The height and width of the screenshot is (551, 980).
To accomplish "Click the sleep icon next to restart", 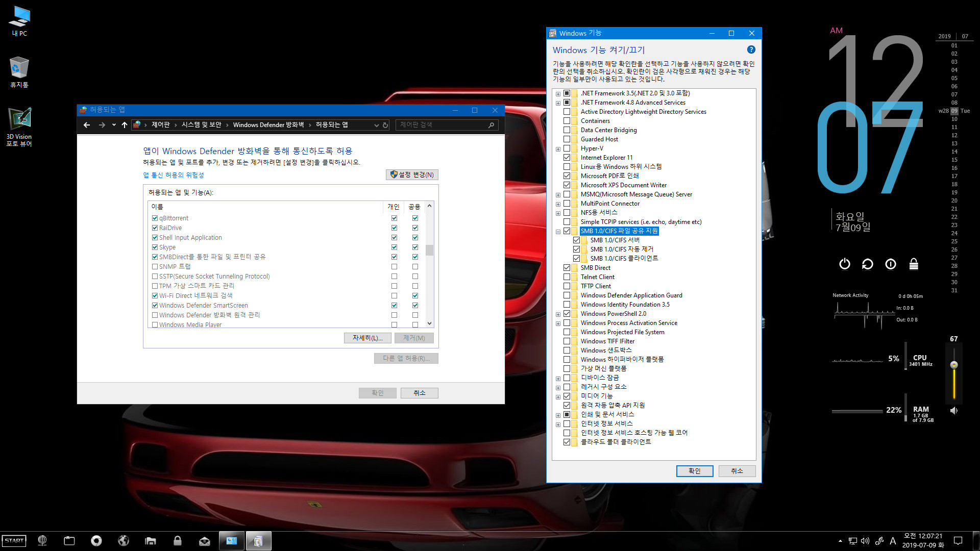I will click(x=891, y=264).
